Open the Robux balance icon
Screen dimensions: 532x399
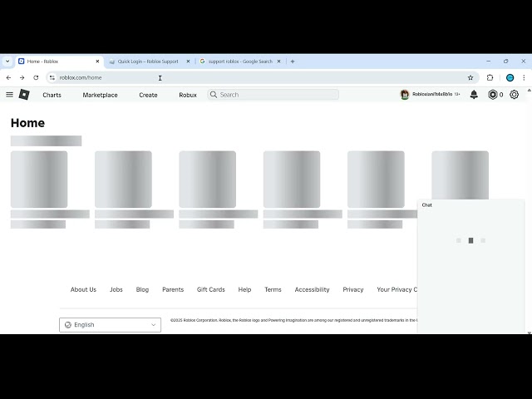(492, 95)
